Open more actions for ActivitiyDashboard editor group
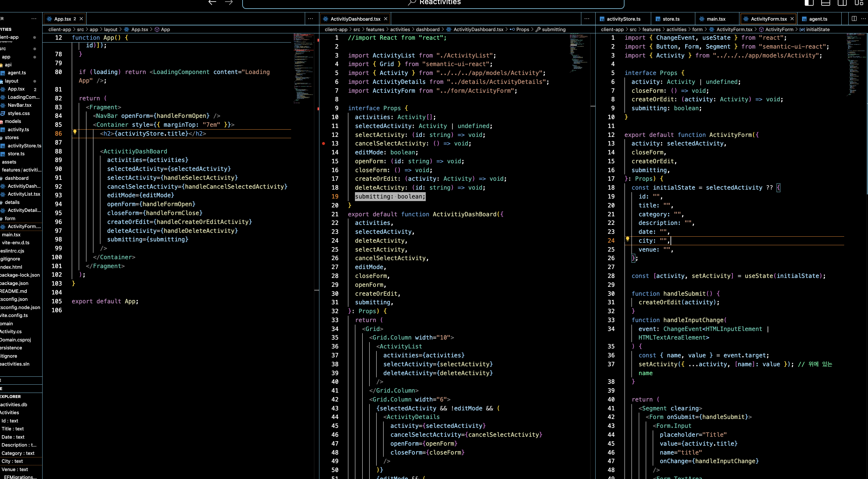 point(587,18)
